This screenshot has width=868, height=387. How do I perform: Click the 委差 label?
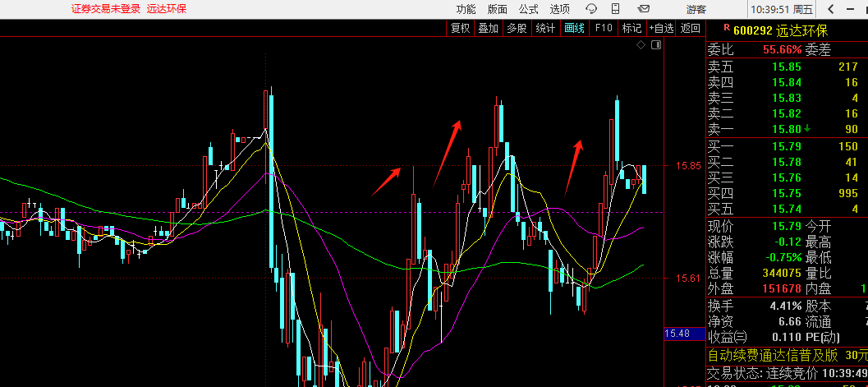coord(818,50)
